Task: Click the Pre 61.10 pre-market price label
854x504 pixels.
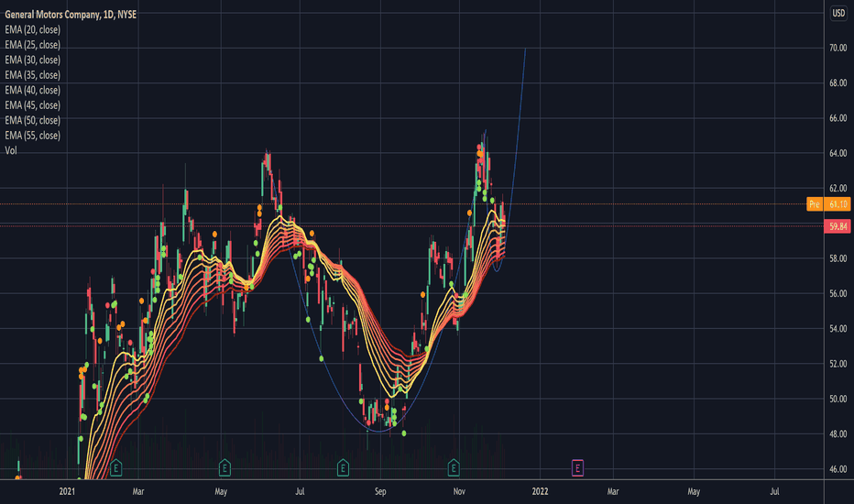Action: 828,204
